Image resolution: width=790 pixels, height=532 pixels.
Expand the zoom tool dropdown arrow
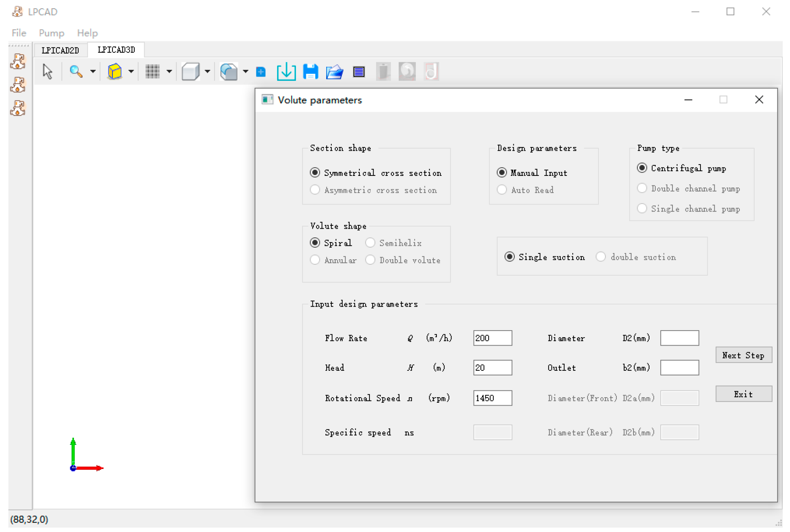[x=93, y=71]
